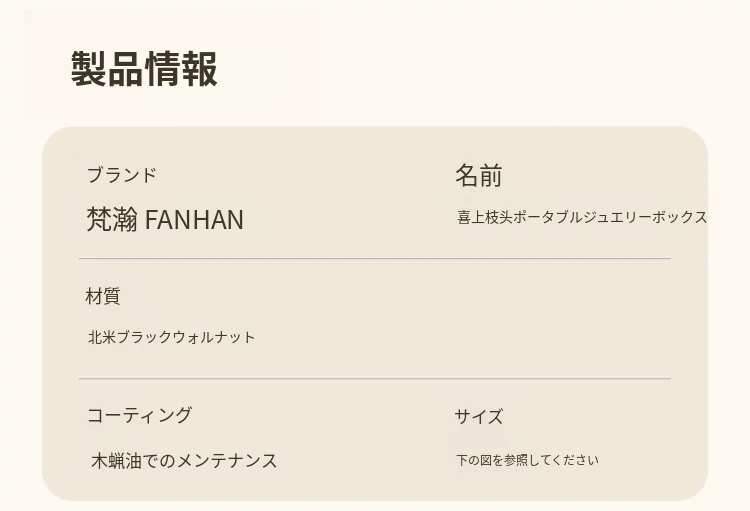Image resolution: width=750 pixels, height=511 pixels.
Task: Click the word 製品 in the page heading
Action: [107, 69]
